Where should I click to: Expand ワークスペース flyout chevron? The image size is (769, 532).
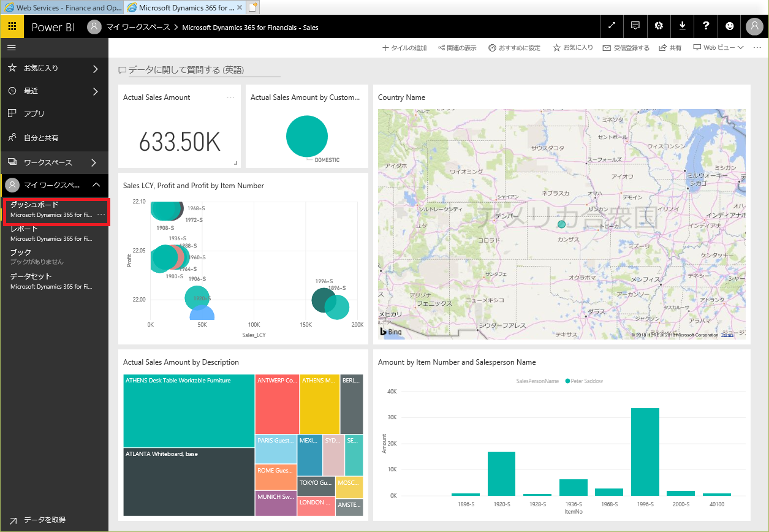(x=94, y=162)
